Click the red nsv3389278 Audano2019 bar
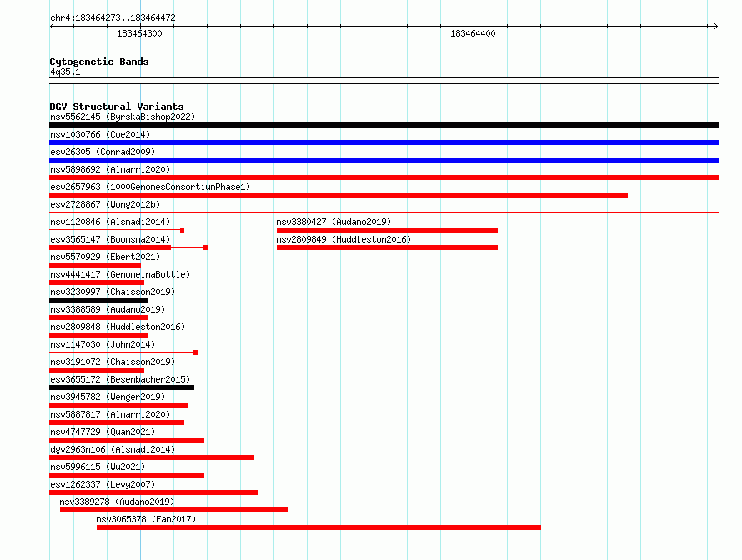Screen dimensions: 742x560 173,510
